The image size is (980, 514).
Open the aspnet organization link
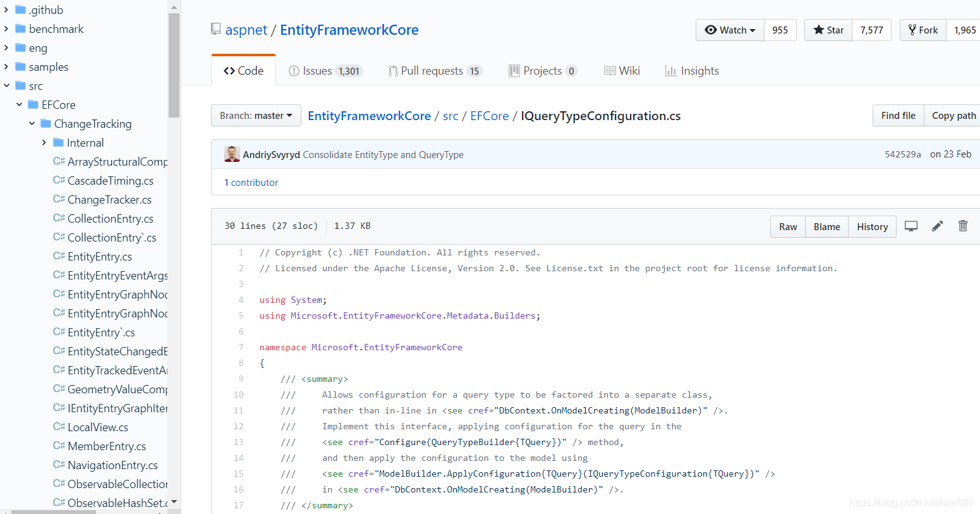coord(246,30)
